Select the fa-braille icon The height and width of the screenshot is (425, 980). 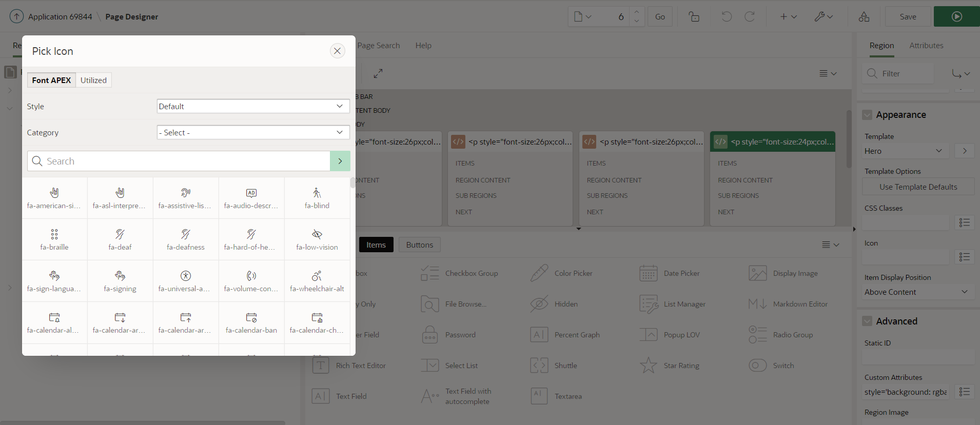54,239
